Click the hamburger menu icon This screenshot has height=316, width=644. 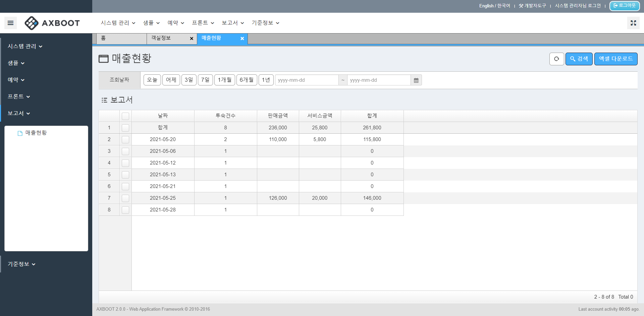(x=10, y=23)
